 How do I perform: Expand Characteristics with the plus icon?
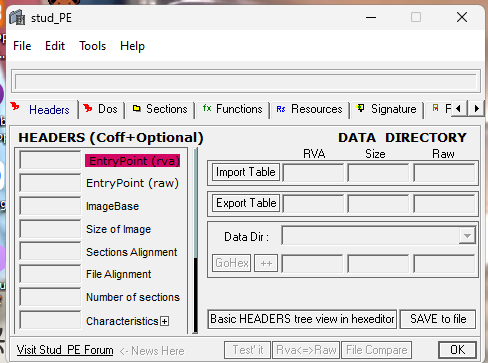(x=164, y=321)
